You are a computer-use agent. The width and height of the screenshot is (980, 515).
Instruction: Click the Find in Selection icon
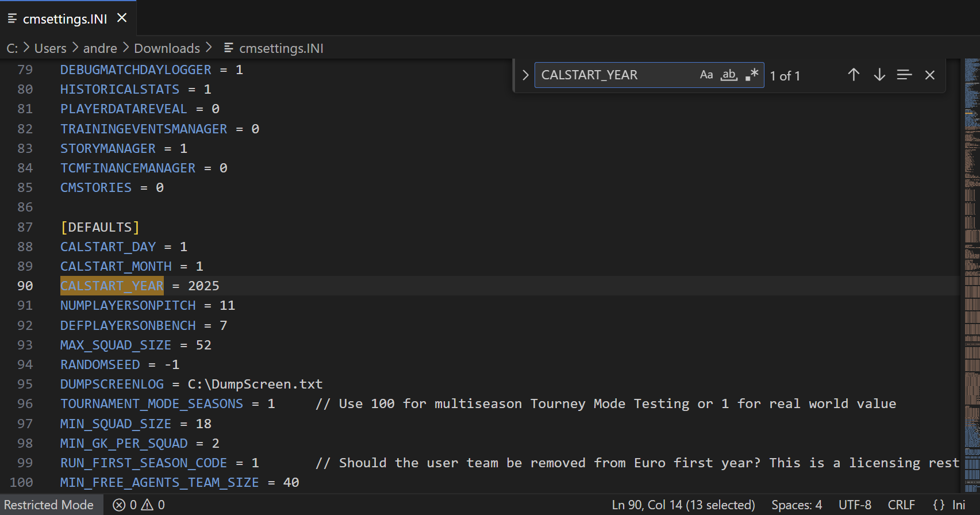(904, 75)
